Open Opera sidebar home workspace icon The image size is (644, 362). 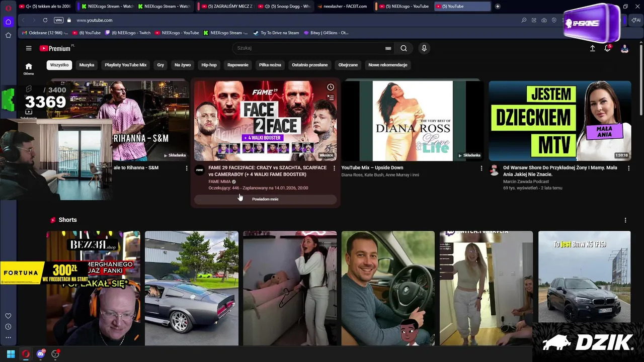[8, 22]
